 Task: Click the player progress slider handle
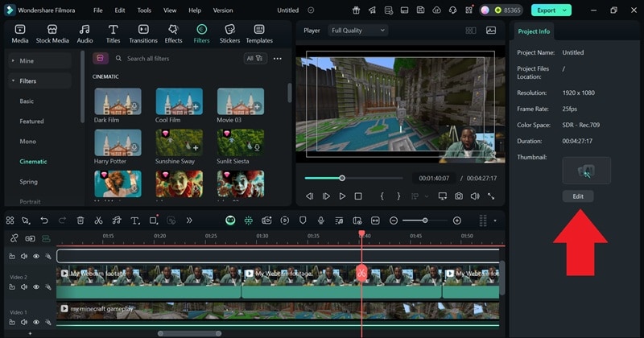pyautogui.click(x=341, y=178)
